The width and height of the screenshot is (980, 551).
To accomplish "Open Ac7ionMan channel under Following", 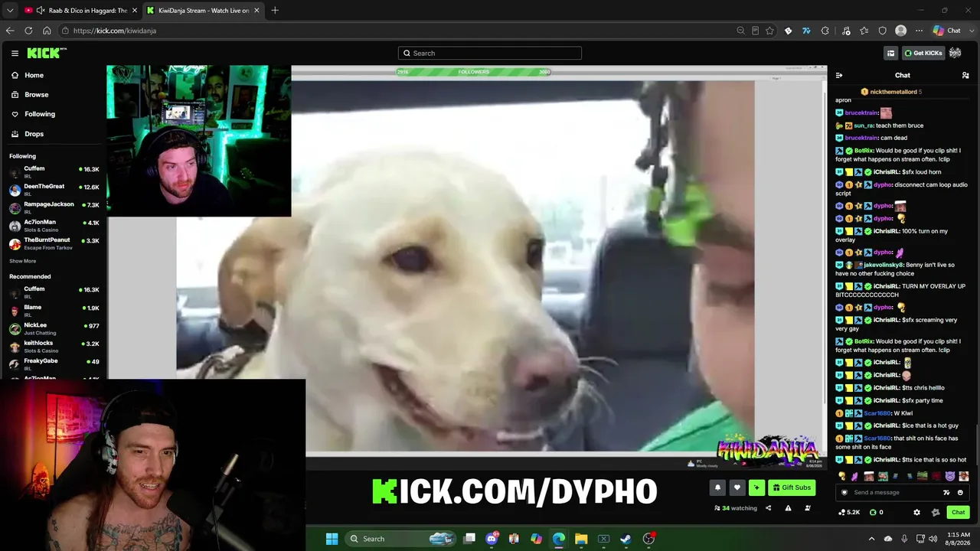I will pos(54,224).
